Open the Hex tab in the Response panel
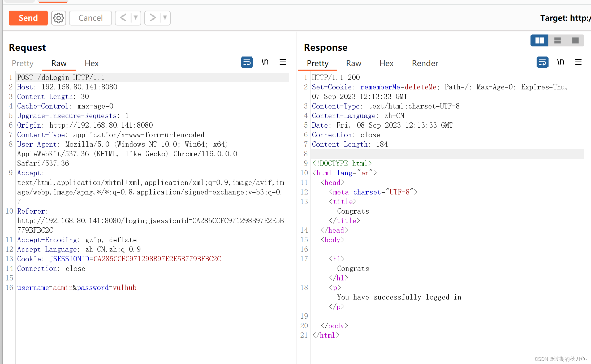 point(386,63)
